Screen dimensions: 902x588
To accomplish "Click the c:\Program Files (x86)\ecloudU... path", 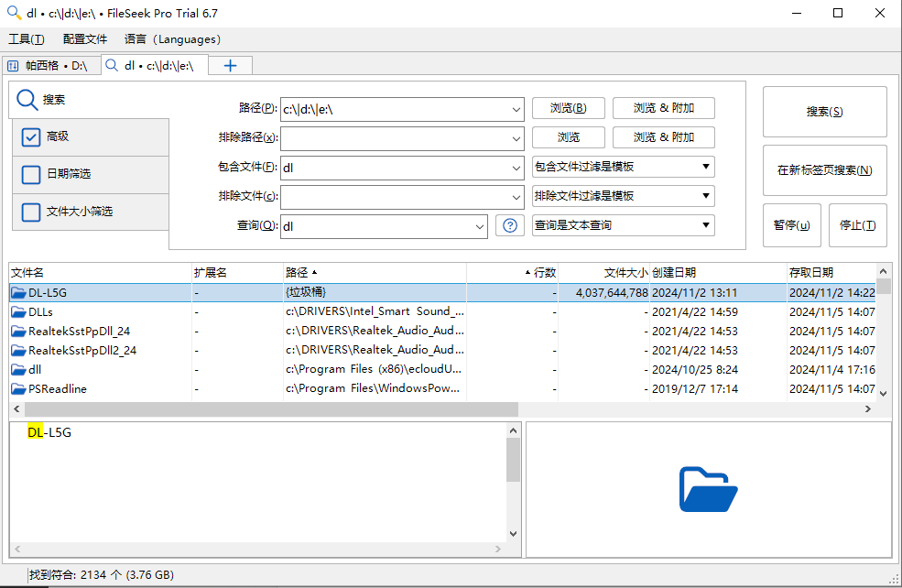I will coord(374,369).
